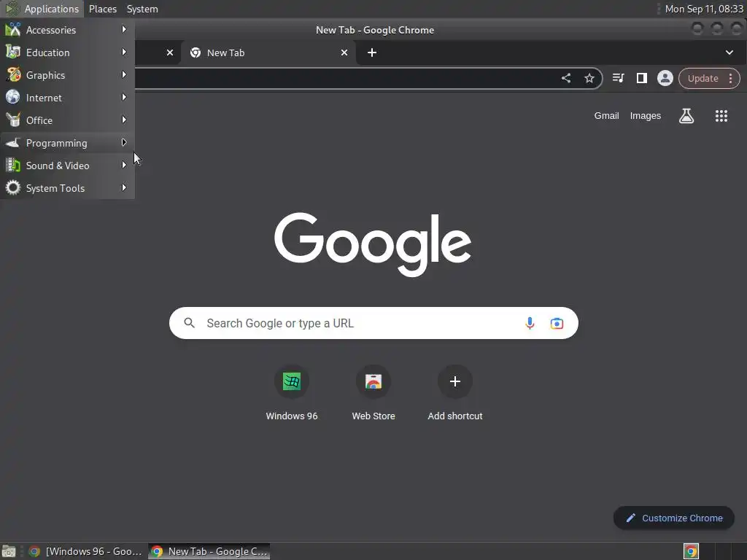Expand arrow next to Programming
This screenshot has width=747, height=560.
point(124,142)
